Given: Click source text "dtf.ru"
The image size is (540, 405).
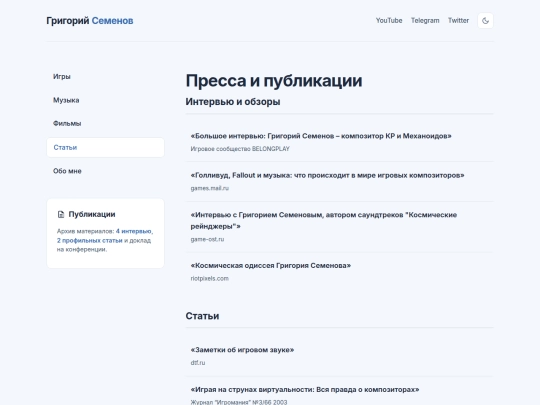Looking at the screenshot, I should click(x=198, y=363).
